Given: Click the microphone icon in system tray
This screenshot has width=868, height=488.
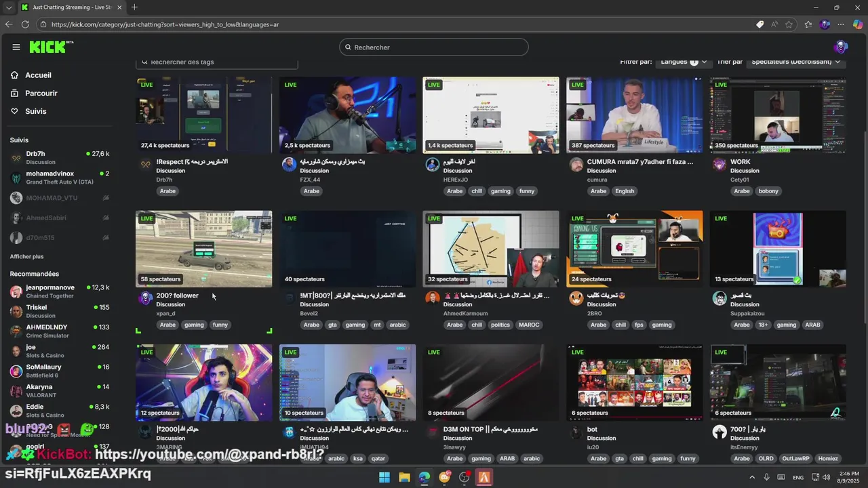Looking at the screenshot, I should click(767, 477).
